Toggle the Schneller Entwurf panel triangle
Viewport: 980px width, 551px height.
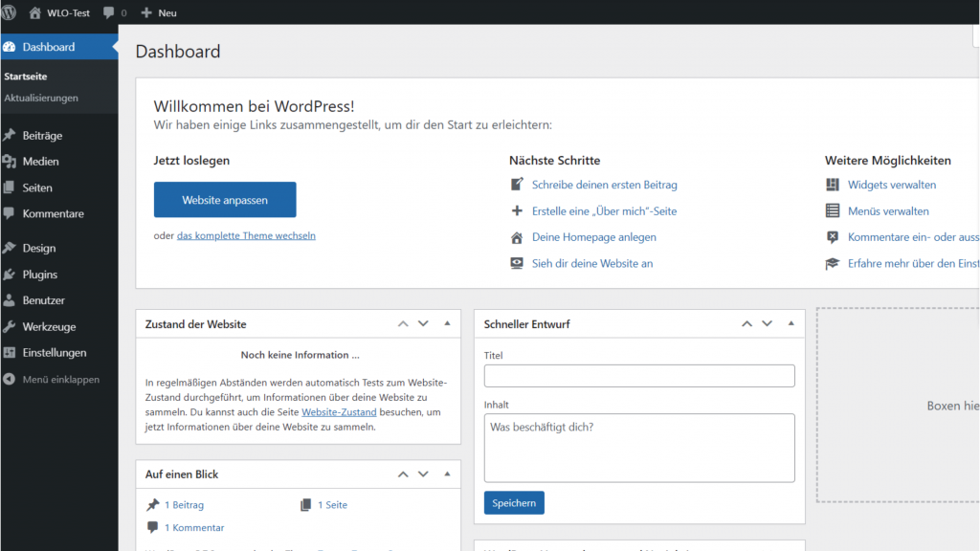pos(791,324)
